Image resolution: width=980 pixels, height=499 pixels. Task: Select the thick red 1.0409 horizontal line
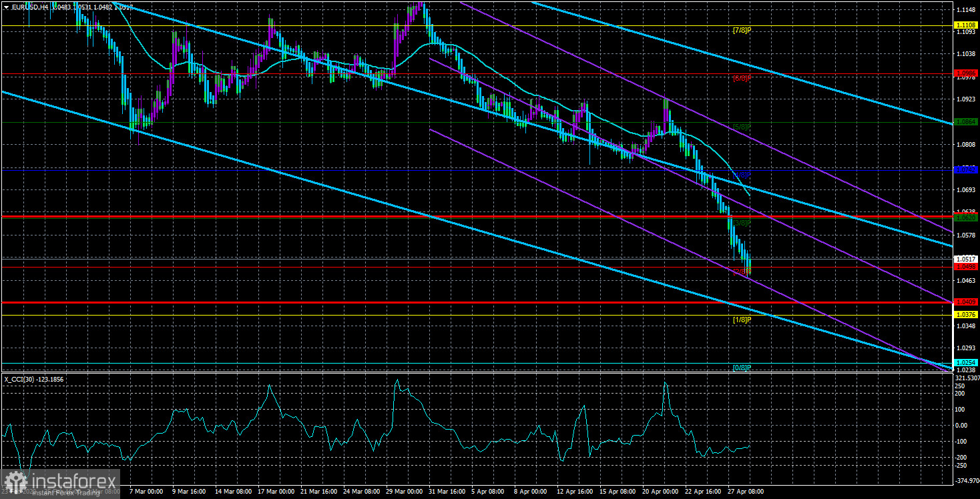(477, 302)
